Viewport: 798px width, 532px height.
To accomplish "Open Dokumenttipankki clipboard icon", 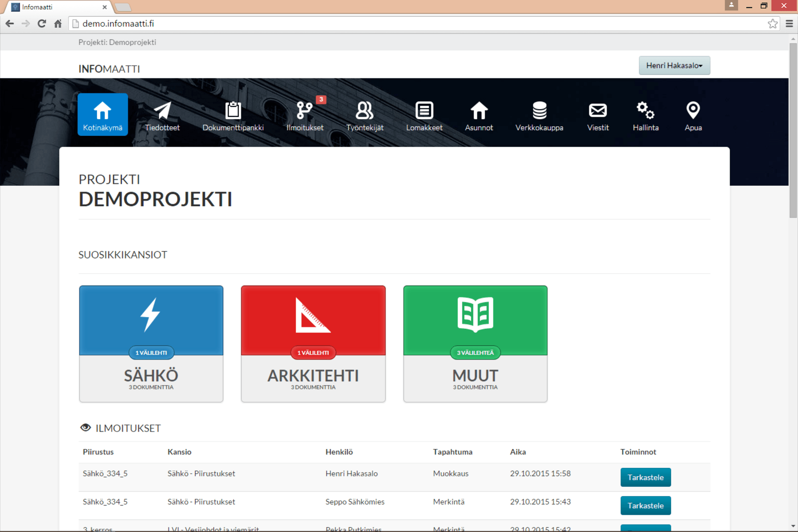I will 233,111.
